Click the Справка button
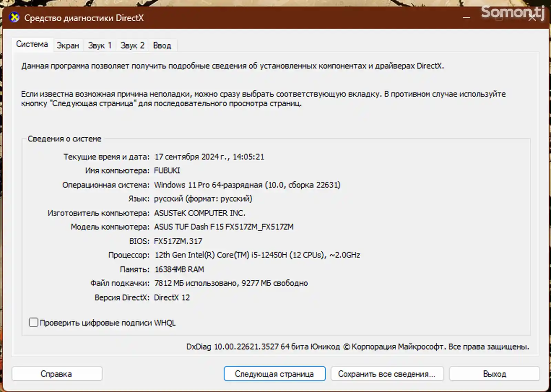Image resolution: width=551 pixels, height=392 pixels. coord(57,374)
